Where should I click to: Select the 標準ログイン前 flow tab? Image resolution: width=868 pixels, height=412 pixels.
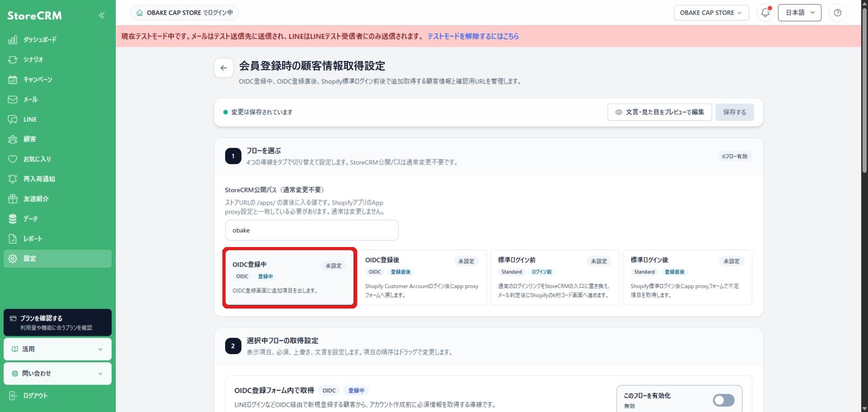click(555, 278)
